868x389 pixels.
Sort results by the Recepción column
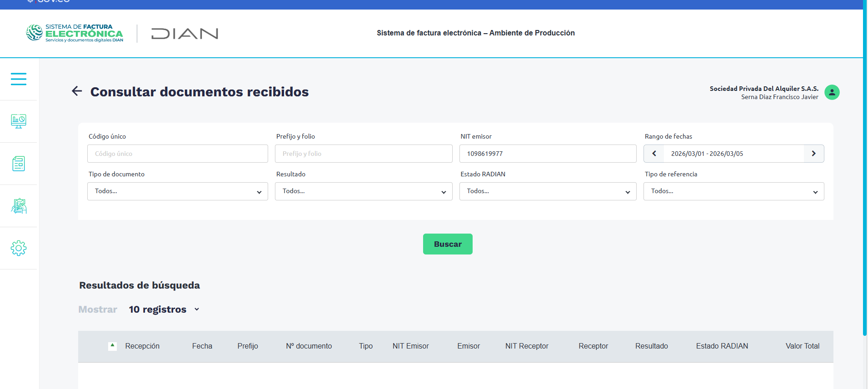click(142, 346)
